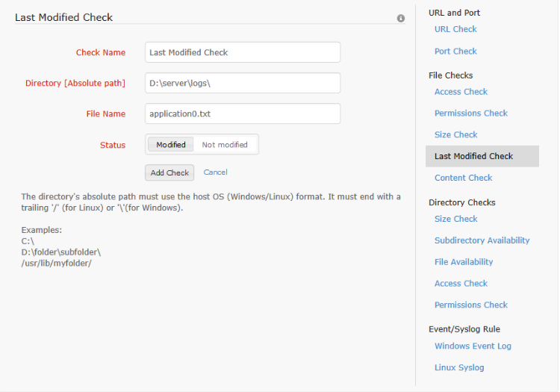Open the URL Check option
The width and height of the screenshot is (560, 392).
pos(455,29)
